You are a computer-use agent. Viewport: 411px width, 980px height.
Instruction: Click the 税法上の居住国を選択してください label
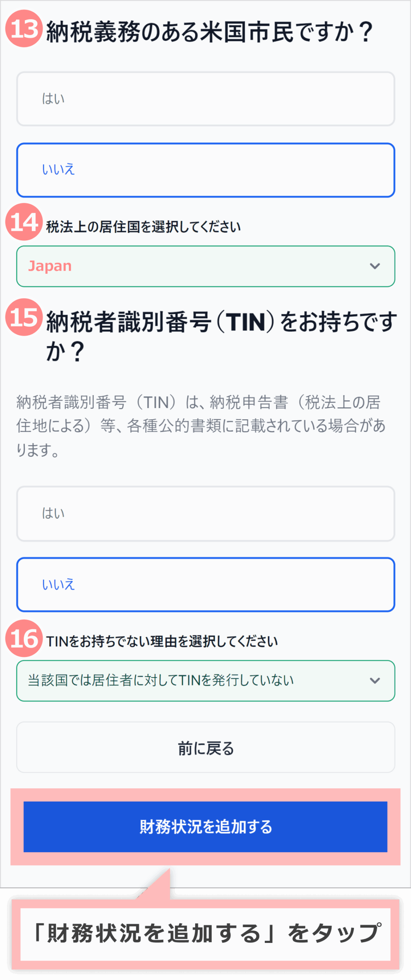(144, 227)
